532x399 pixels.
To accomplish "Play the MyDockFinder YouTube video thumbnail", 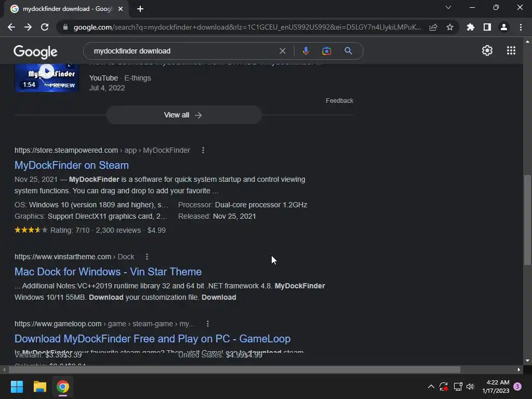I will 47,78.
